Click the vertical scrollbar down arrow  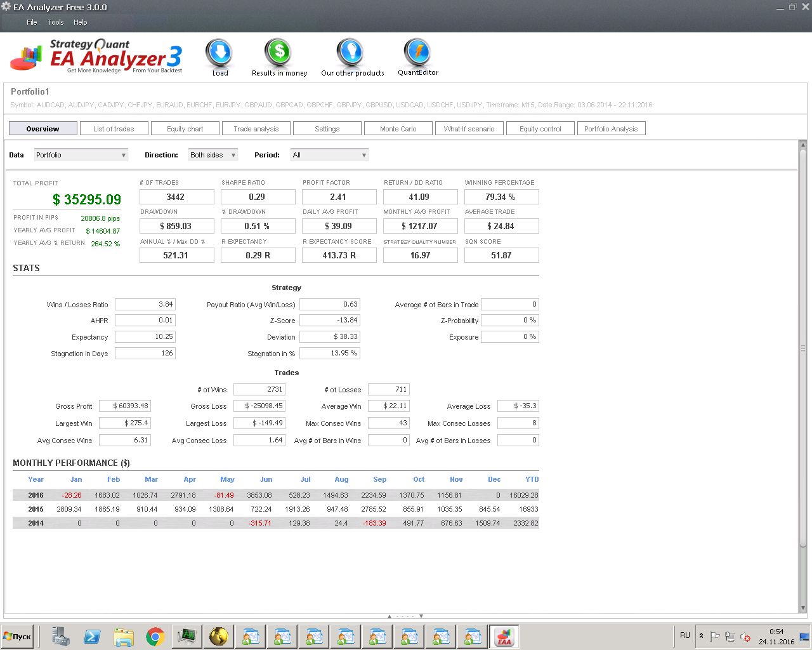click(x=803, y=609)
